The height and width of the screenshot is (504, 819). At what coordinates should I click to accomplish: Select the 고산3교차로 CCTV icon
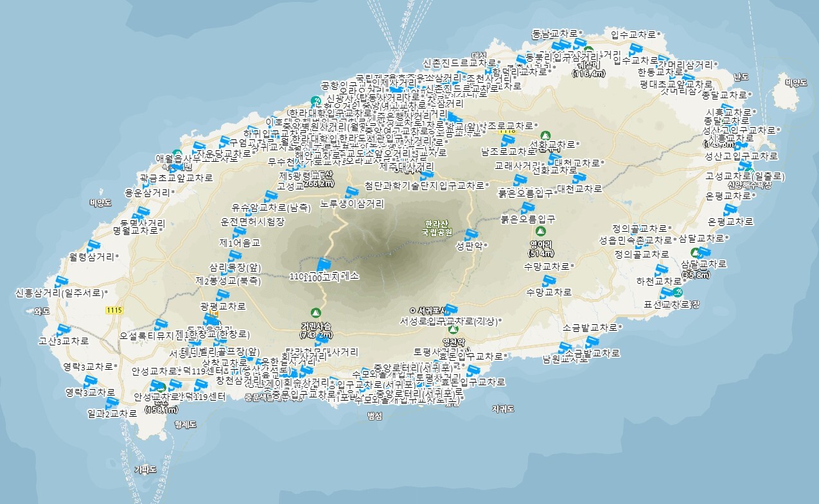(63, 330)
